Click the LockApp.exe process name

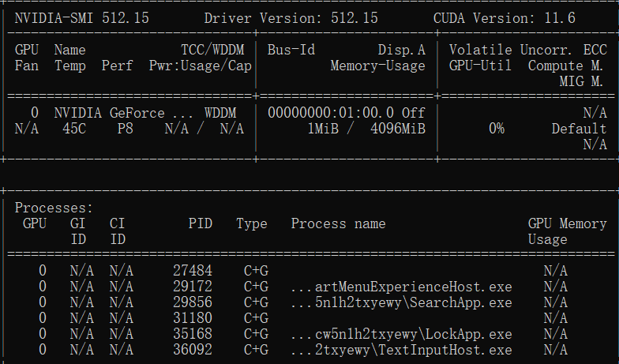click(401, 334)
